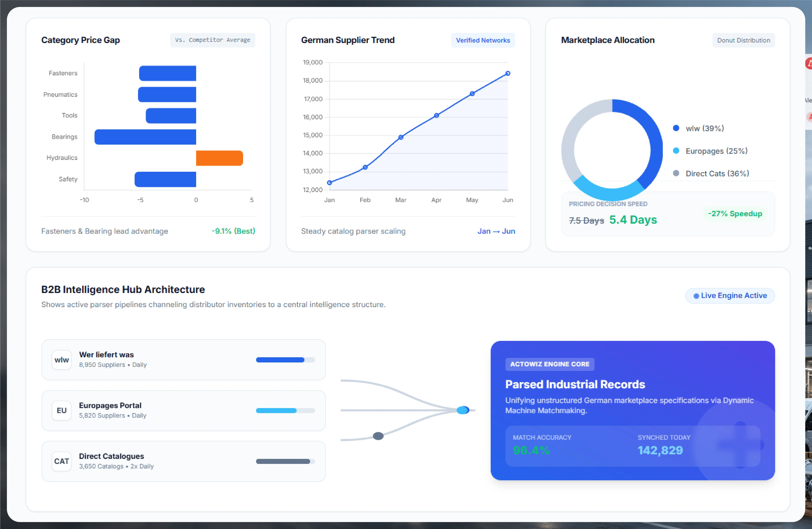Screen dimensions: 812x529
Task: Click the EU Europages badge icon
Action: 61,410
